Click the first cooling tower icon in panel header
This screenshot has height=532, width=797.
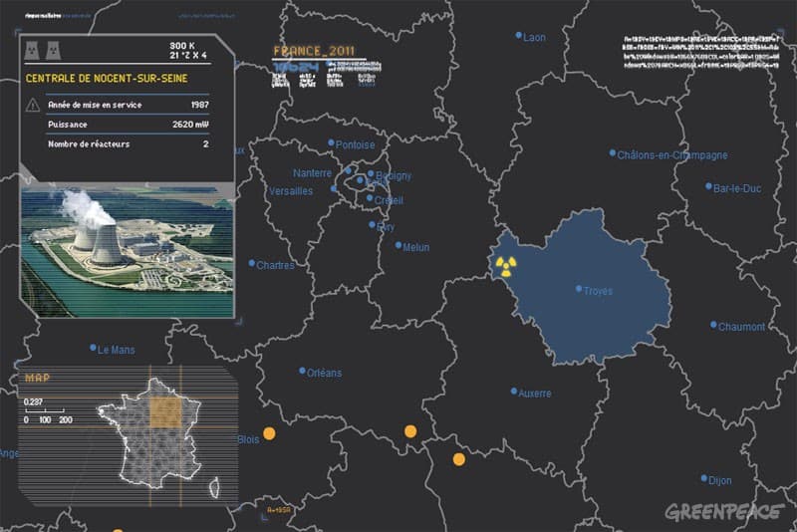point(32,52)
